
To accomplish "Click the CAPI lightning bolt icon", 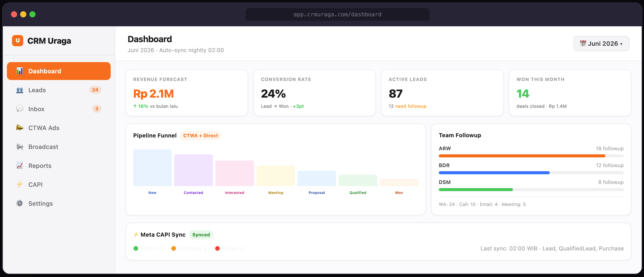I will tap(20, 184).
